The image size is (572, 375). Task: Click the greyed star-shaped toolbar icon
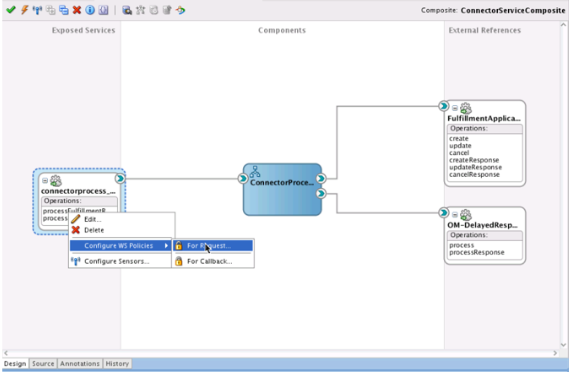pos(140,10)
